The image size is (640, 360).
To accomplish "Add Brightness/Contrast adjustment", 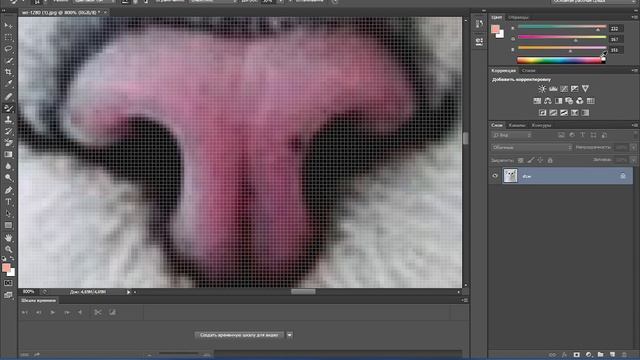I will pyautogui.click(x=542, y=89).
